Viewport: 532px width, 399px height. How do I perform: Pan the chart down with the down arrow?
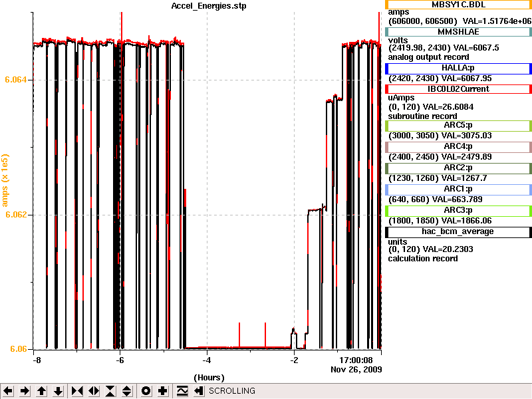pyautogui.click(x=59, y=391)
